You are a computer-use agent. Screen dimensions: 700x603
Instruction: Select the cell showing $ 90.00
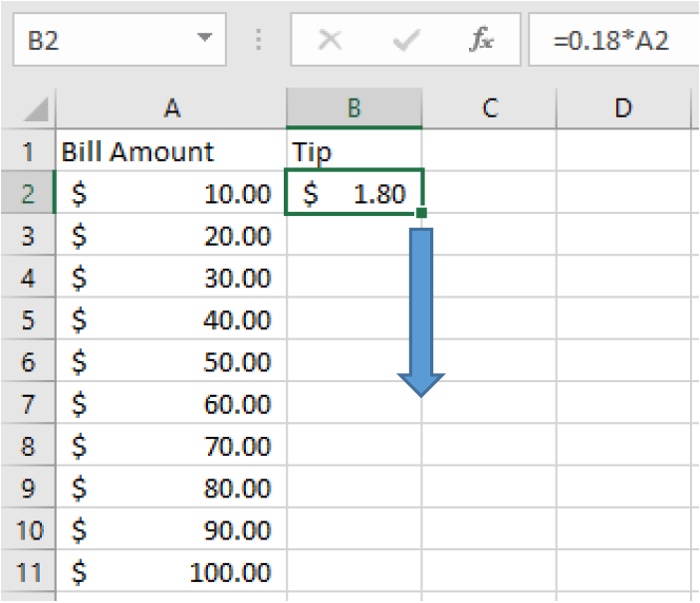171,529
